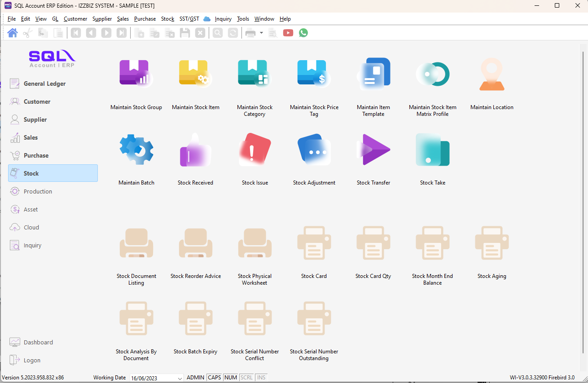
Task: Open the SST/GST menu
Action: click(189, 19)
